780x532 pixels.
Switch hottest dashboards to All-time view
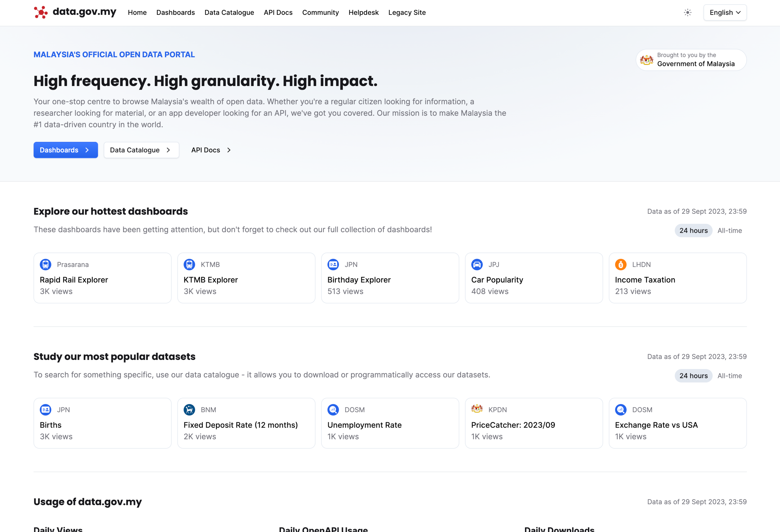coord(730,231)
